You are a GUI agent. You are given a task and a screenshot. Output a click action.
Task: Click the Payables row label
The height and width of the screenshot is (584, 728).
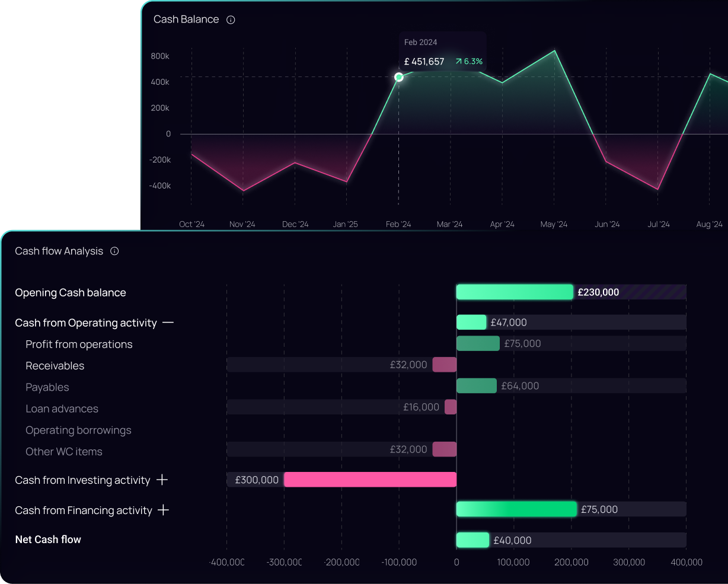(47, 387)
